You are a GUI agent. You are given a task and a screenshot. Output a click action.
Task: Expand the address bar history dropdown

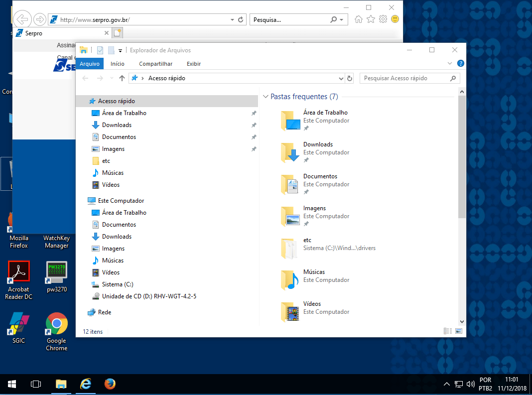[x=341, y=78]
